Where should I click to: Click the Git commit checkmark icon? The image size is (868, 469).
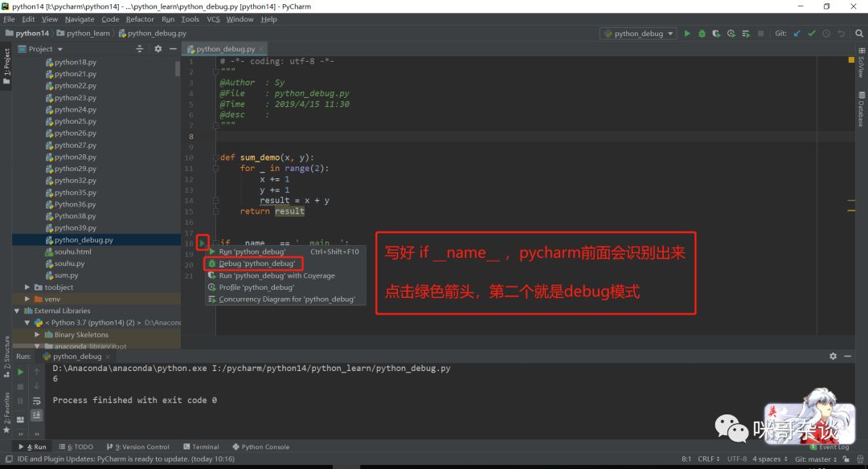812,34
